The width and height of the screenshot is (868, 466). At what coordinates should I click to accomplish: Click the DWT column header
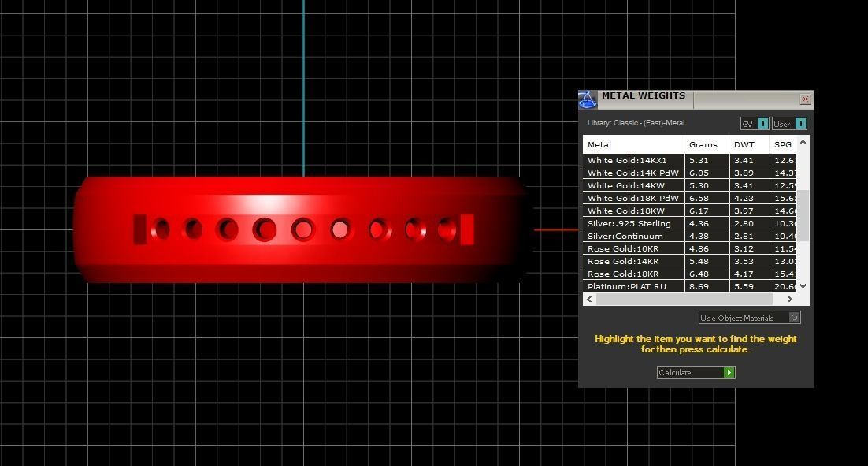pos(749,144)
